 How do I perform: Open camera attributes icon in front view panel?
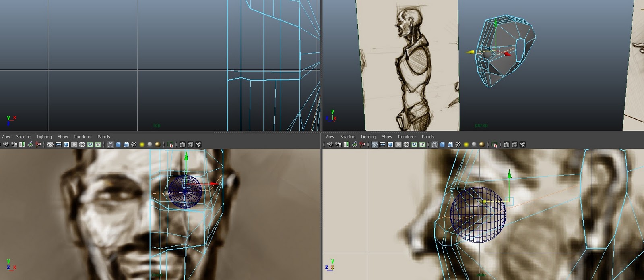pos(14,145)
